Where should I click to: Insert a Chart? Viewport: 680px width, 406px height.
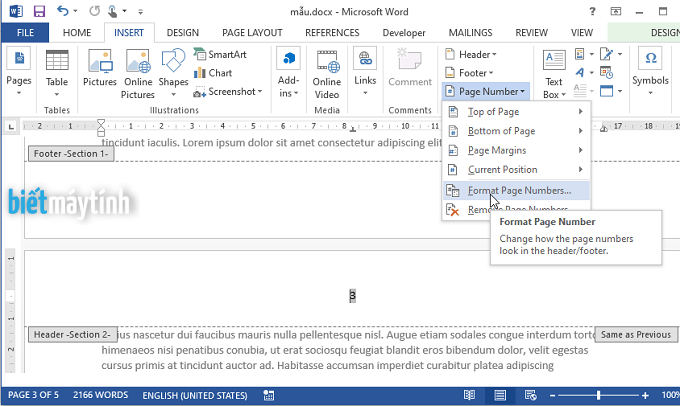coord(213,73)
